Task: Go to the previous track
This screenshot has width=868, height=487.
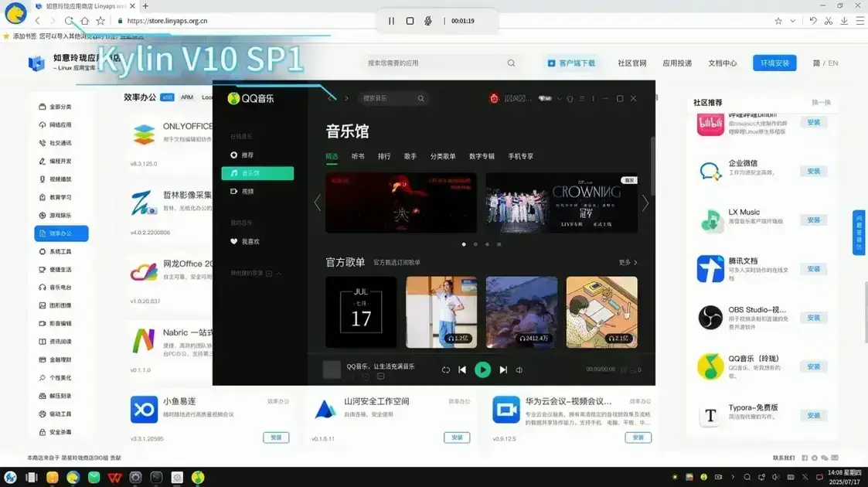Action: pos(462,370)
